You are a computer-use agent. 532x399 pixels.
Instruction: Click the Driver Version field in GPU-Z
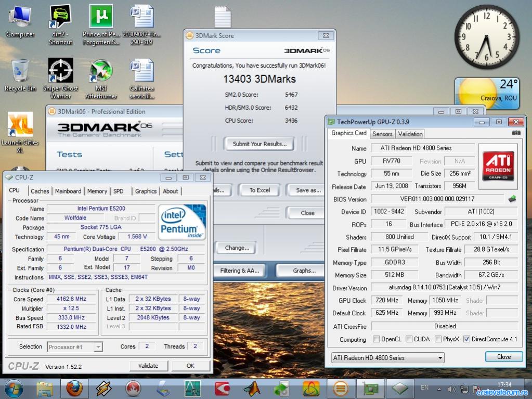coord(445,287)
